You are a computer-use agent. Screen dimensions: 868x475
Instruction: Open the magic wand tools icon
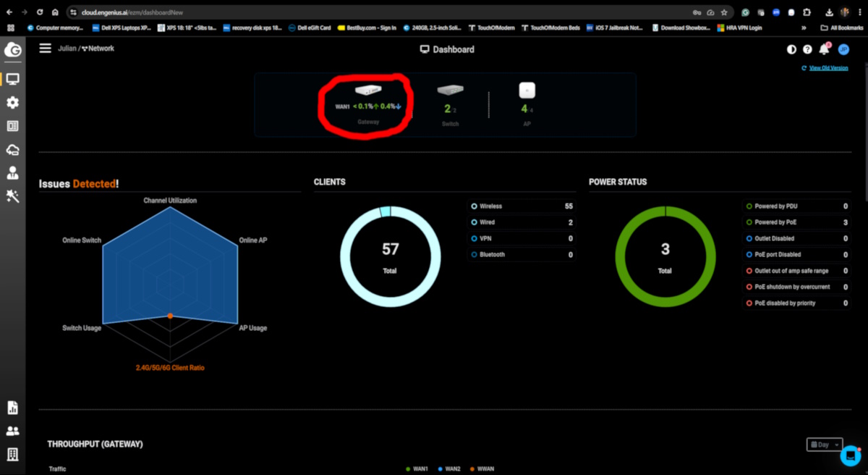(x=12, y=196)
